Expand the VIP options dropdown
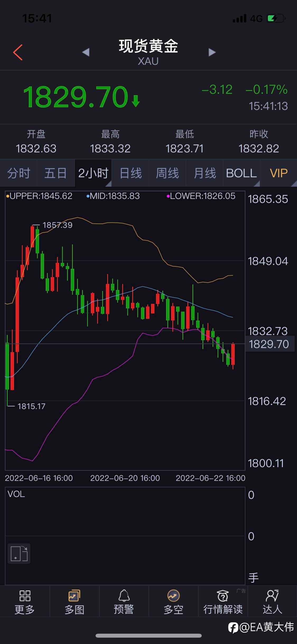Screen dimensions: 297x644 (279, 173)
